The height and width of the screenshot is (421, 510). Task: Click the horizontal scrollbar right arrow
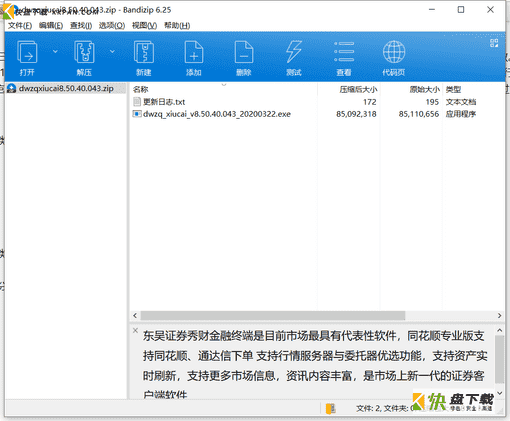[499, 315]
